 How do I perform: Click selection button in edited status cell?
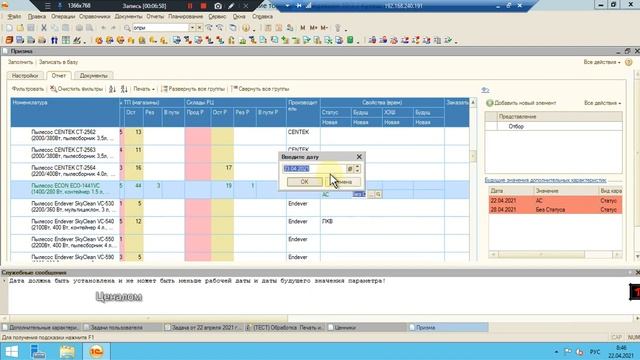coord(371,195)
